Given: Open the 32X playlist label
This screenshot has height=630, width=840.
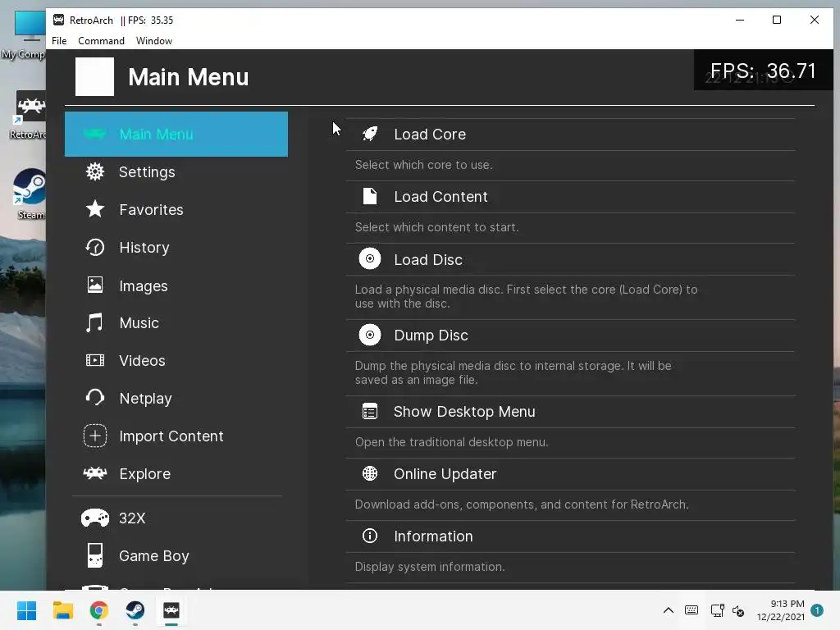Looking at the screenshot, I should [x=132, y=518].
